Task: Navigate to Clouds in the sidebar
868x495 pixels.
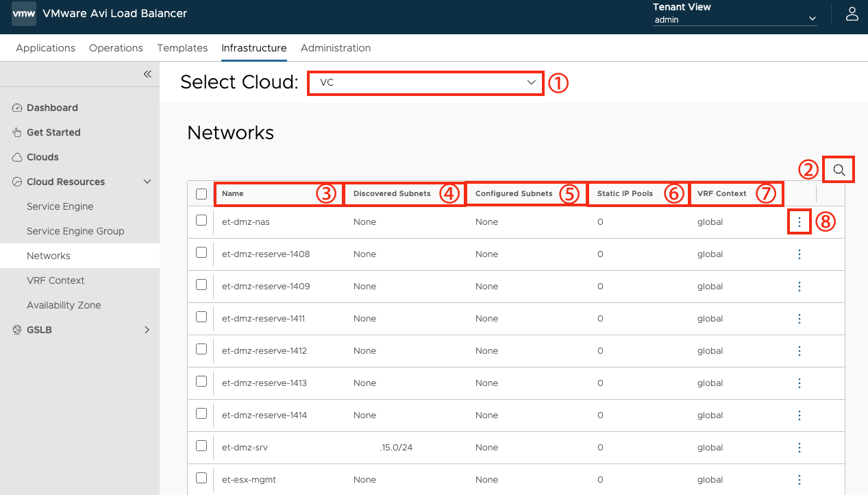Action: click(x=42, y=157)
